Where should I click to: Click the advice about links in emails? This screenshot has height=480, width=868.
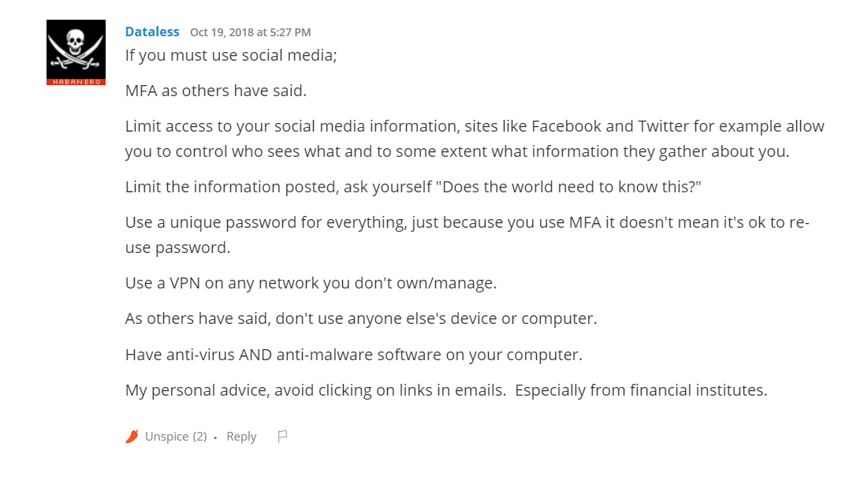315,390
